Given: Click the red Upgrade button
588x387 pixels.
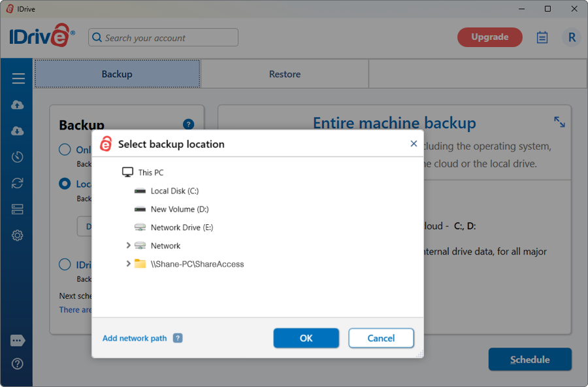Looking at the screenshot, I should pyautogui.click(x=490, y=37).
